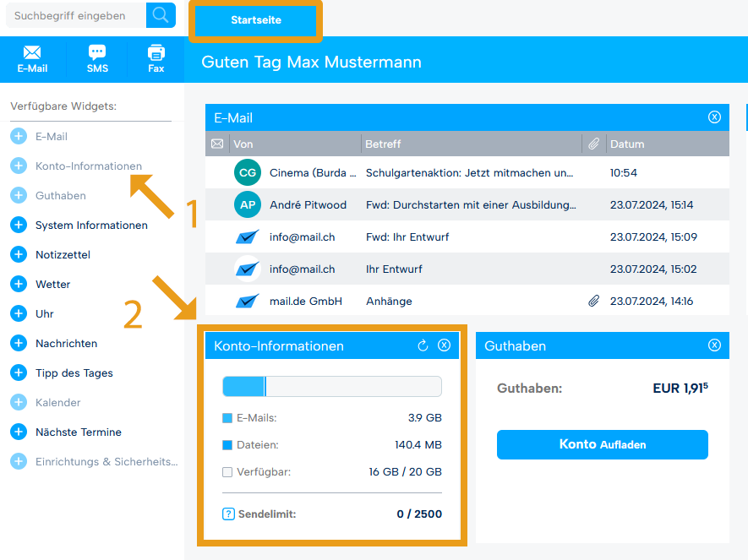Screen dimensions: 748x560
Task: Add the E-Mail widget plus icon
Action: (19, 136)
